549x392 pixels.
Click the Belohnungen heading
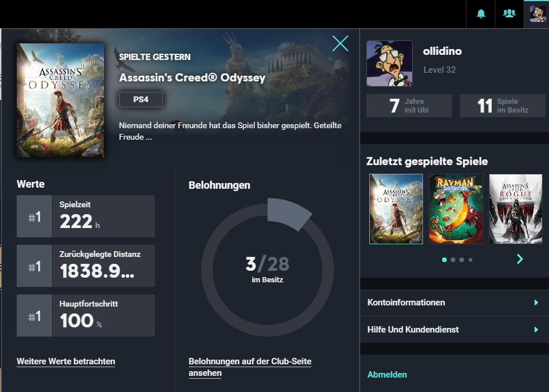(220, 185)
